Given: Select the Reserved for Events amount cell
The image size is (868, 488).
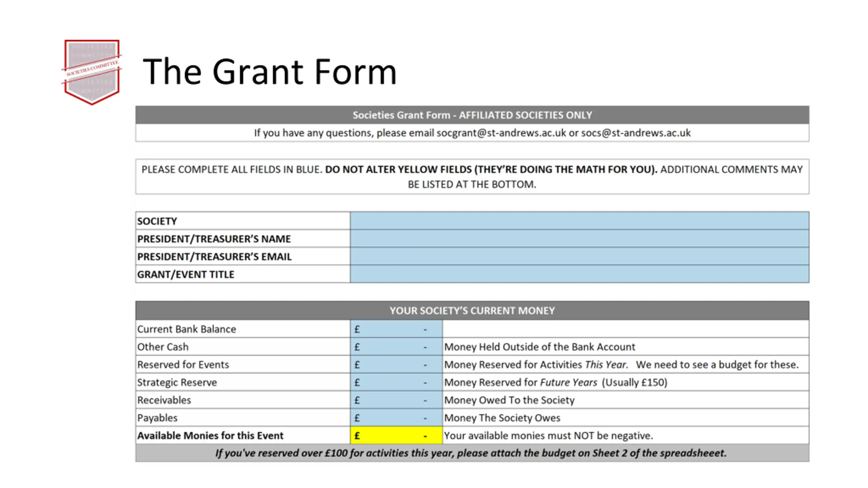Looking at the screenshot, I should tap(396, 364).
